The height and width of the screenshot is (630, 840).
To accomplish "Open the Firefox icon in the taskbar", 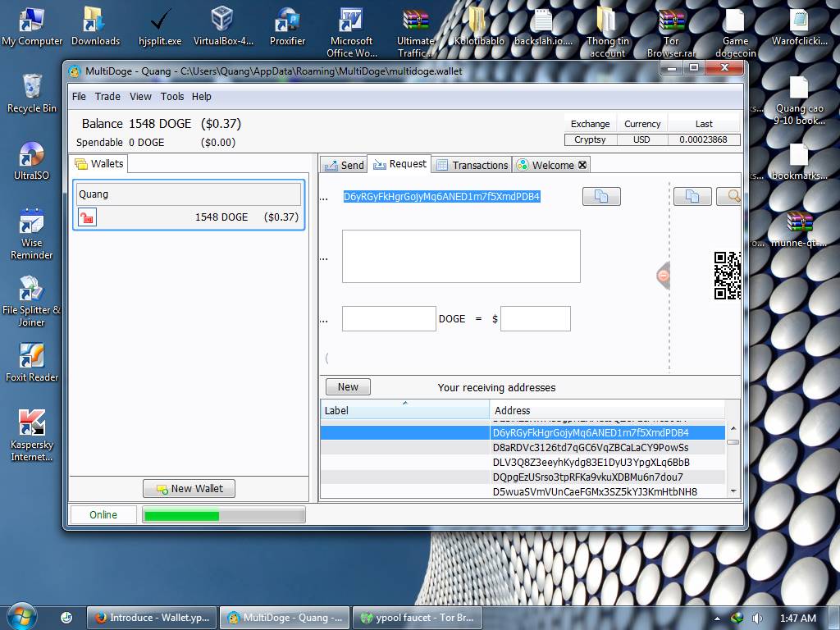I will click(101, 618).
